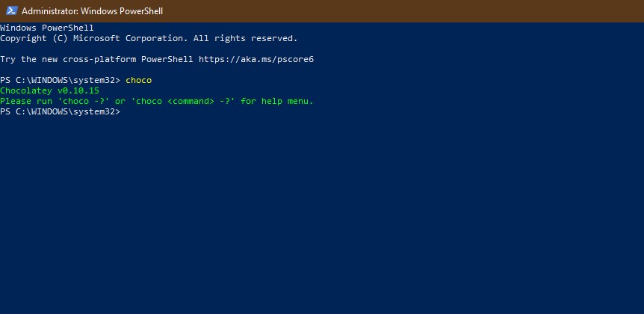Click the 'Administrator: Windows PowerShell' window title
This screenshot has width=644, height=314.
click(x=92, y=11)
